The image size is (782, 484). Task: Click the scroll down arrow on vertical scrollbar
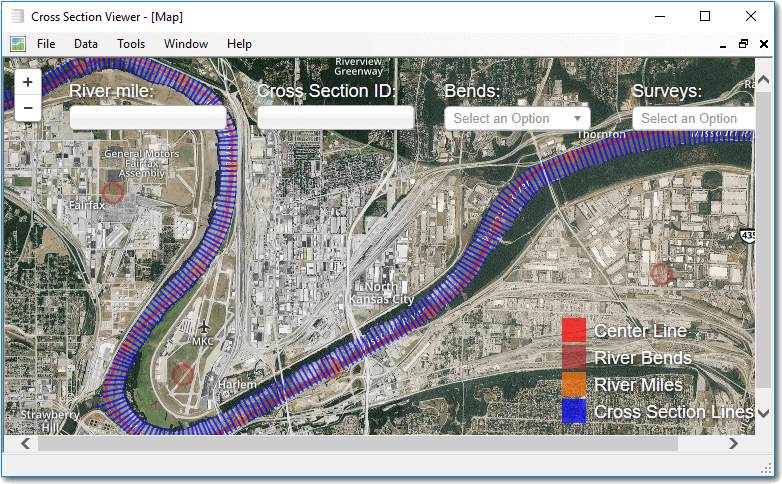pos(763,413)
